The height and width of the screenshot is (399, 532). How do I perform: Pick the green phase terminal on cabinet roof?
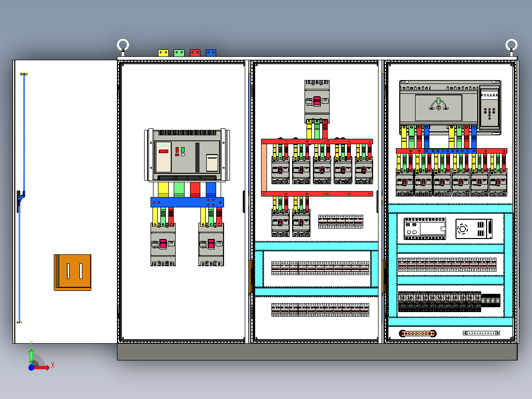tap(179, 53)
